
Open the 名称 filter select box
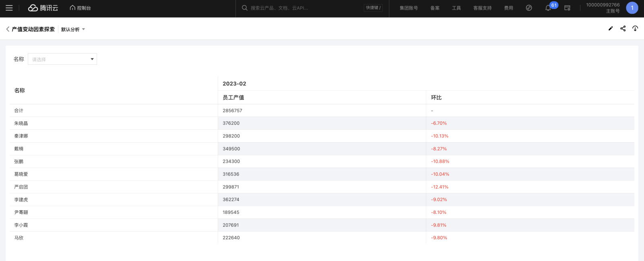coord(62,59)
